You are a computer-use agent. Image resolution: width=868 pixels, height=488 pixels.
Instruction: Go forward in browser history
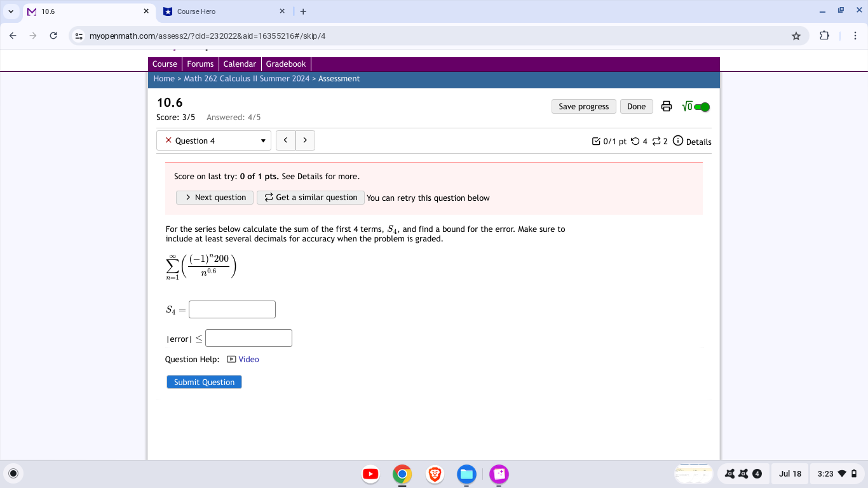33,36
